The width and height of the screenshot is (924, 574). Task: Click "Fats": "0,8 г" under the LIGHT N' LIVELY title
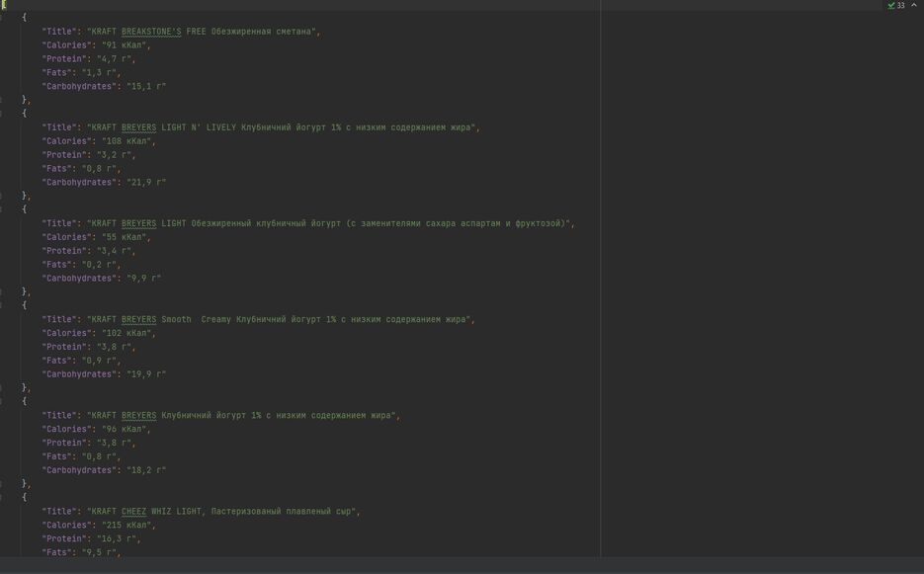pyautogui.click(x=81, y=169)
